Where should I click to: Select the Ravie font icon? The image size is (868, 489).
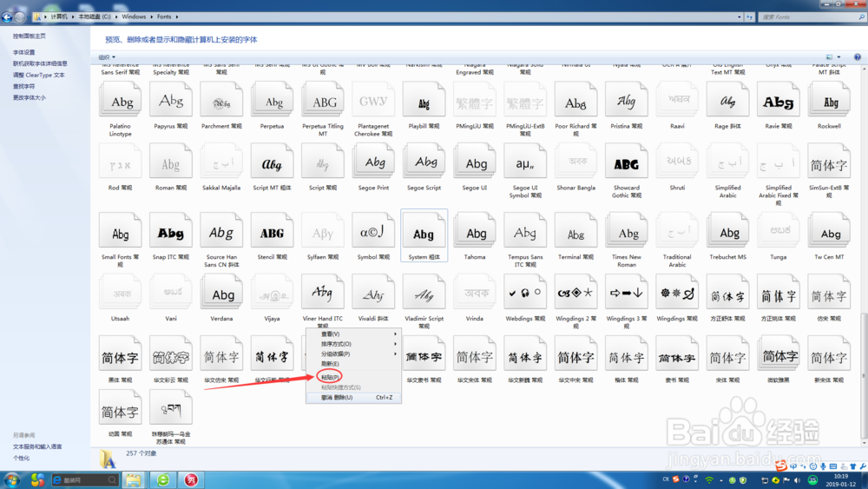point(779,100)
